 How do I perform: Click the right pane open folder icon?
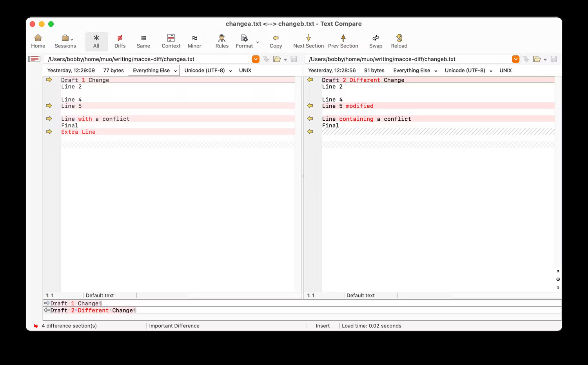click(537, 59)
